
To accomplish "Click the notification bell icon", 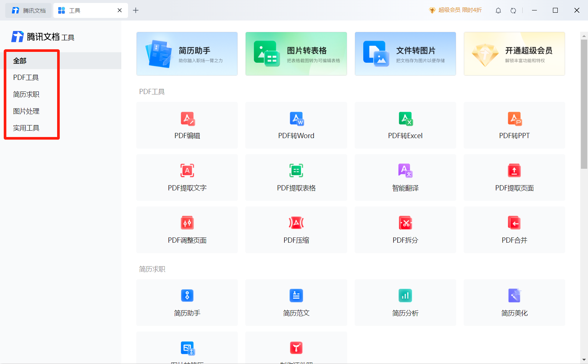I will (498, 10).
